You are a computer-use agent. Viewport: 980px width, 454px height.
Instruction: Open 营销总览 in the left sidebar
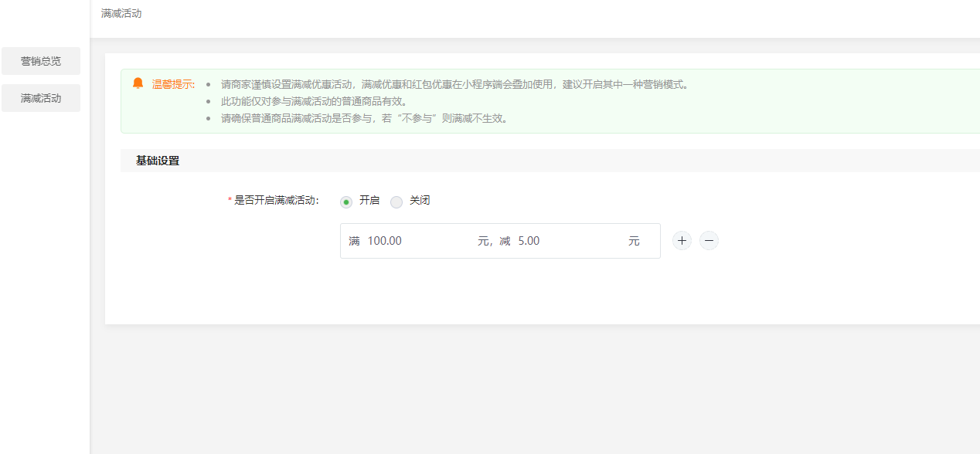click(x=41, y=61)
